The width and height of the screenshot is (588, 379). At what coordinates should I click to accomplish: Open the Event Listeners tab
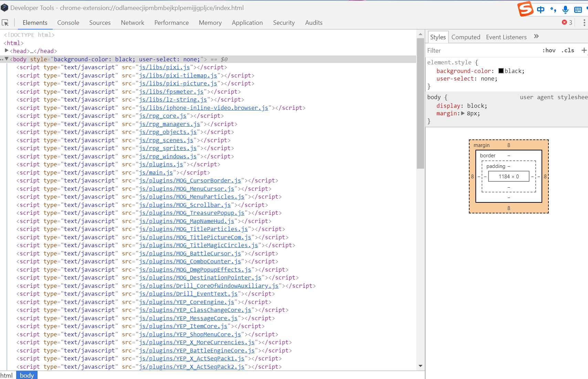(x=506, y=37)
